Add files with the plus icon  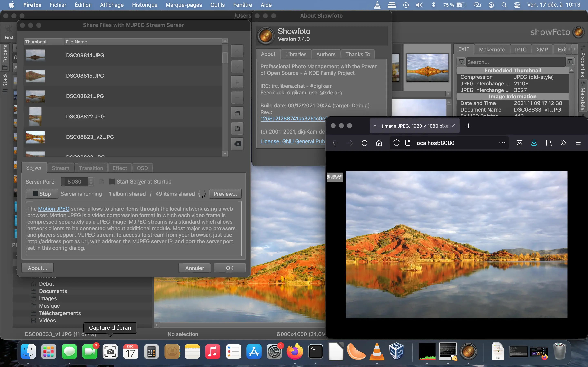[x=237, y=82]
